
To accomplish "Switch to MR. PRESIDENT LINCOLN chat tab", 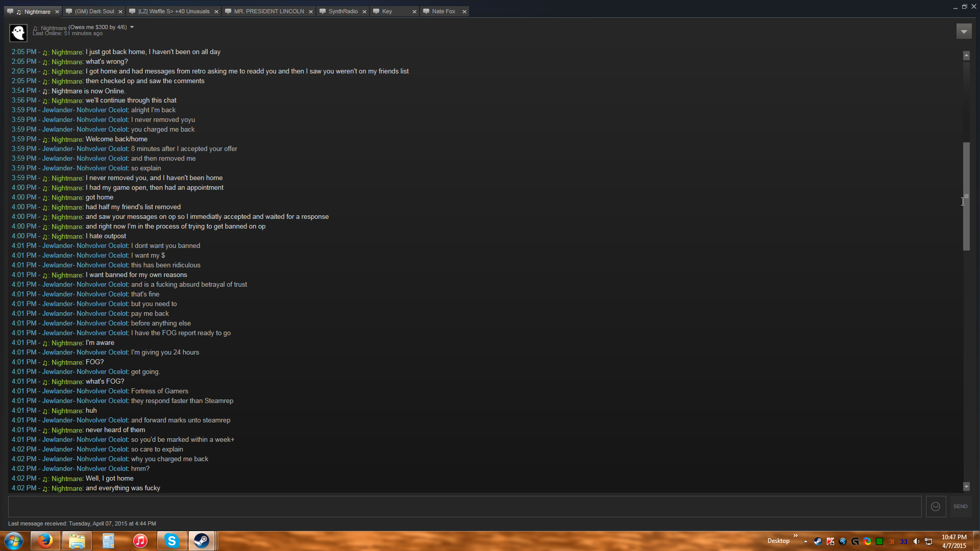I will [x=268, y=11].
